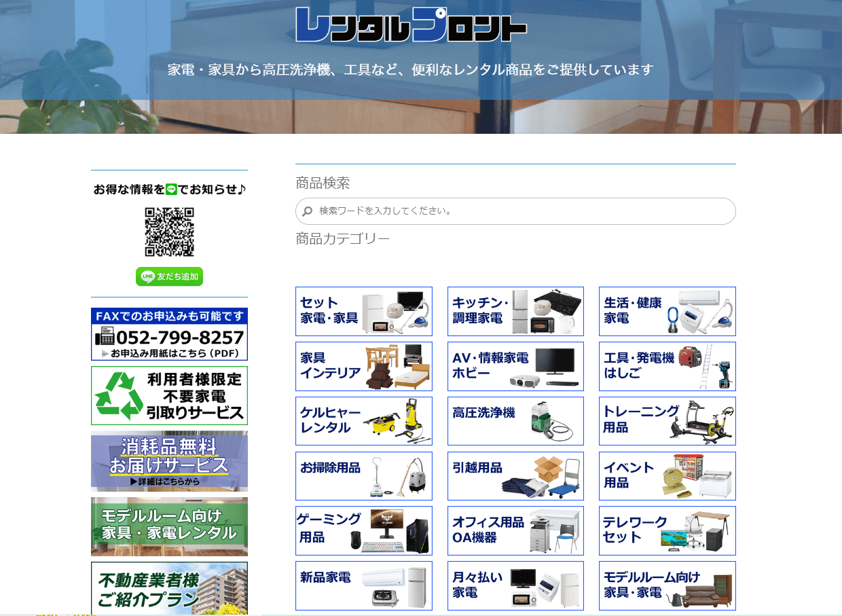Open the 生活・健康家電 category tile
This screenshot has height=616, width=842.
click(x=667, y=311)
